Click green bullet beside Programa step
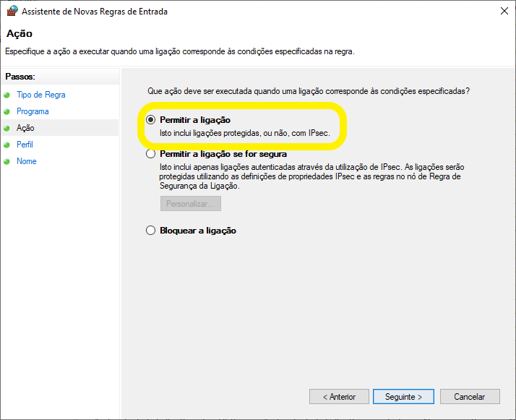This screenshot has width=516, height=420. (7, 111)
